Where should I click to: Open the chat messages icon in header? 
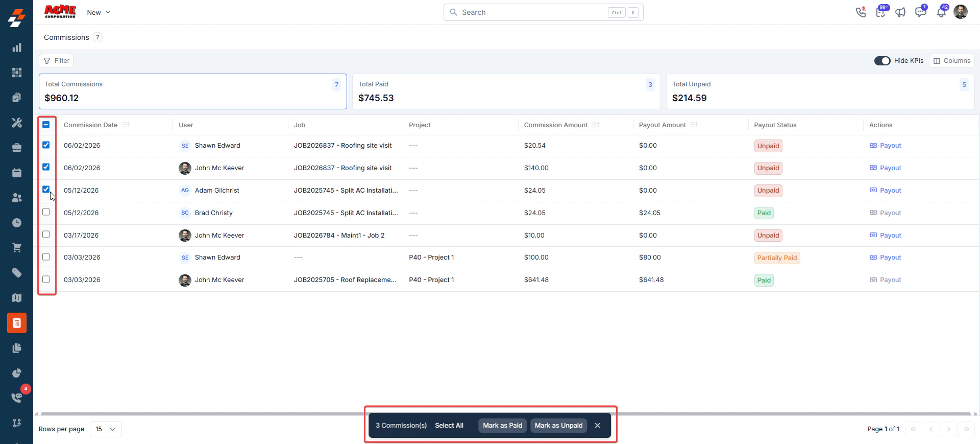pyautogui.click(x=920, y=12)
